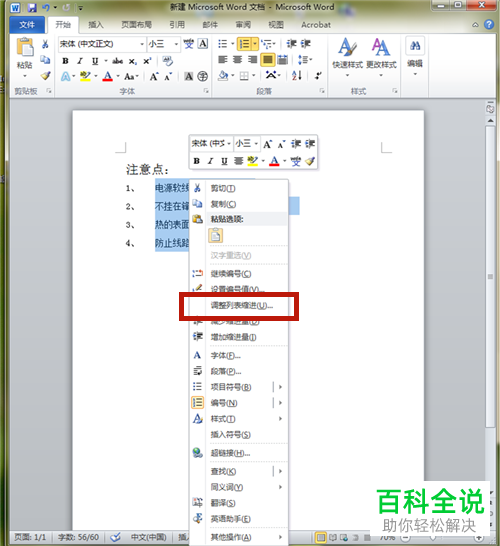Viewport: 500px width, 546px height.
Task: Click the Copy icon in the ribbon clipboard group
Action: pyautogui.click(x=45, y=60)
